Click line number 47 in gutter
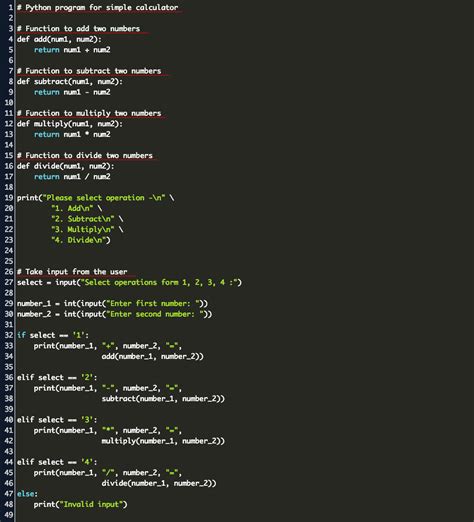The image size is (474, 522). coord(9,494)
